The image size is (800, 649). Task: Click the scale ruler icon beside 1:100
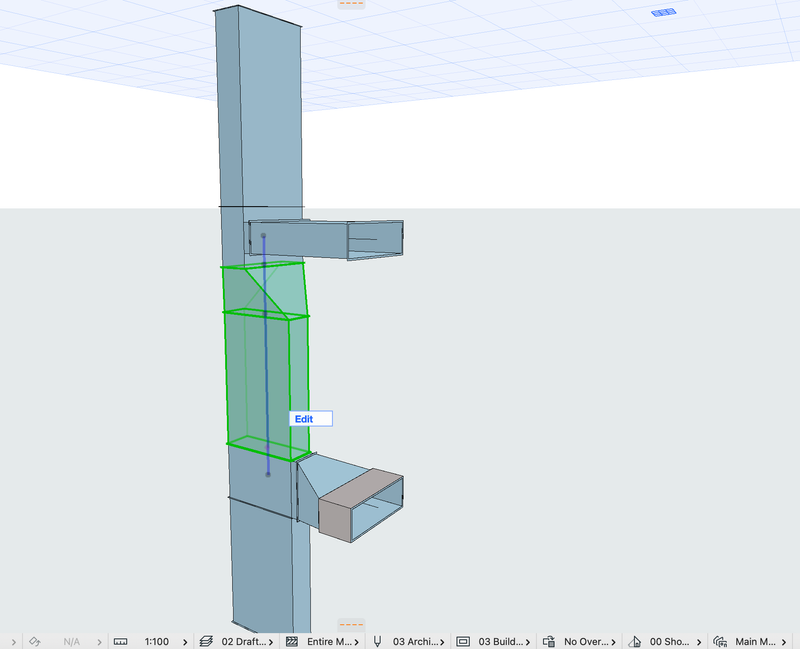pyautogui.click(x=120, y=641)
